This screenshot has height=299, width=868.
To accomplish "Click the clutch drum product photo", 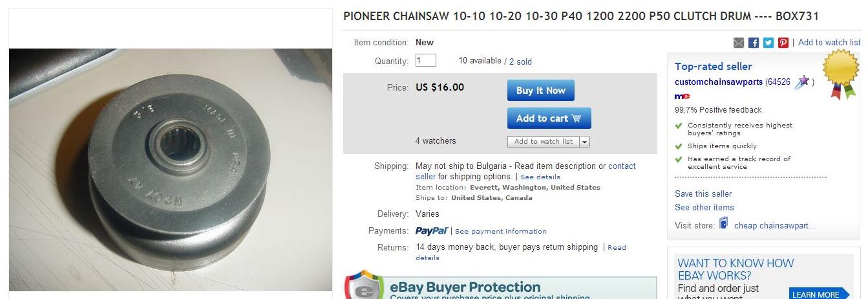I will pos(171,170).
